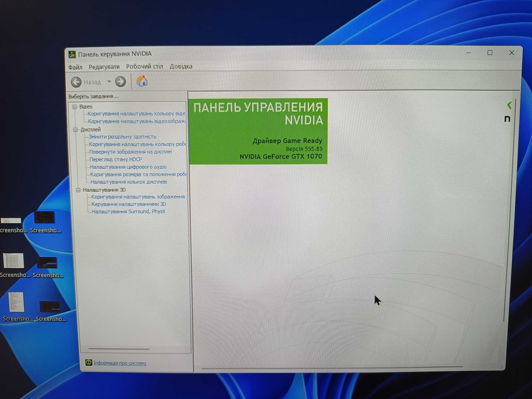Open back history dropdown arrow next to Назад
The width and height of the screenshot is (532, 399).
pos(109,82)
